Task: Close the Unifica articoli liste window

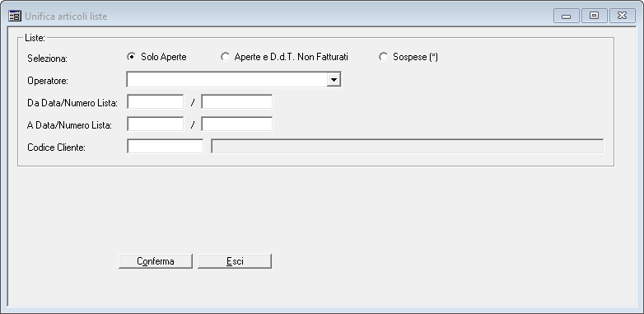Action: click(623, 16)
